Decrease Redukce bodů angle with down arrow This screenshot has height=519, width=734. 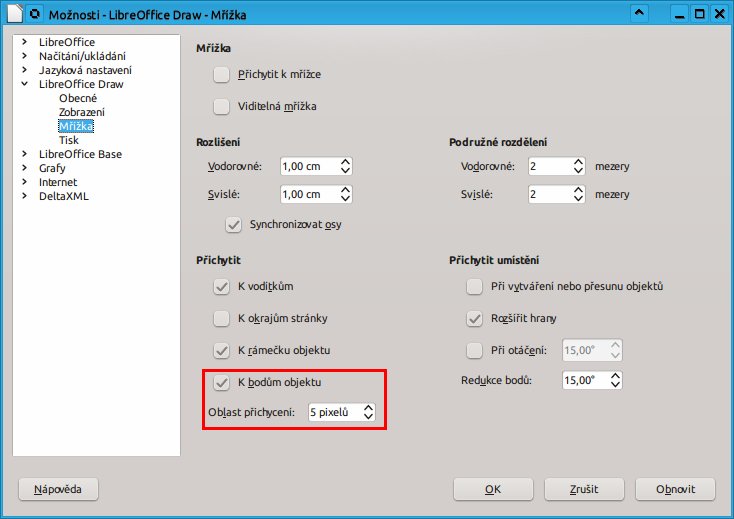pyautogui.click(x=615, y=385)
